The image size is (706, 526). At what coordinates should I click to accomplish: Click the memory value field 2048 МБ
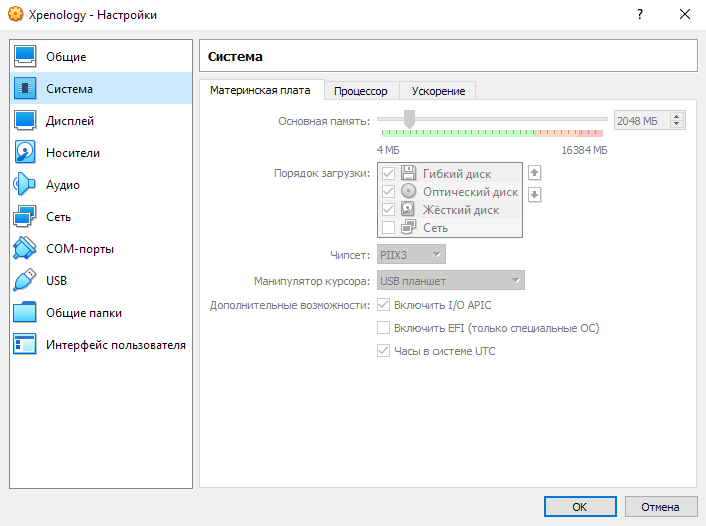642,121
